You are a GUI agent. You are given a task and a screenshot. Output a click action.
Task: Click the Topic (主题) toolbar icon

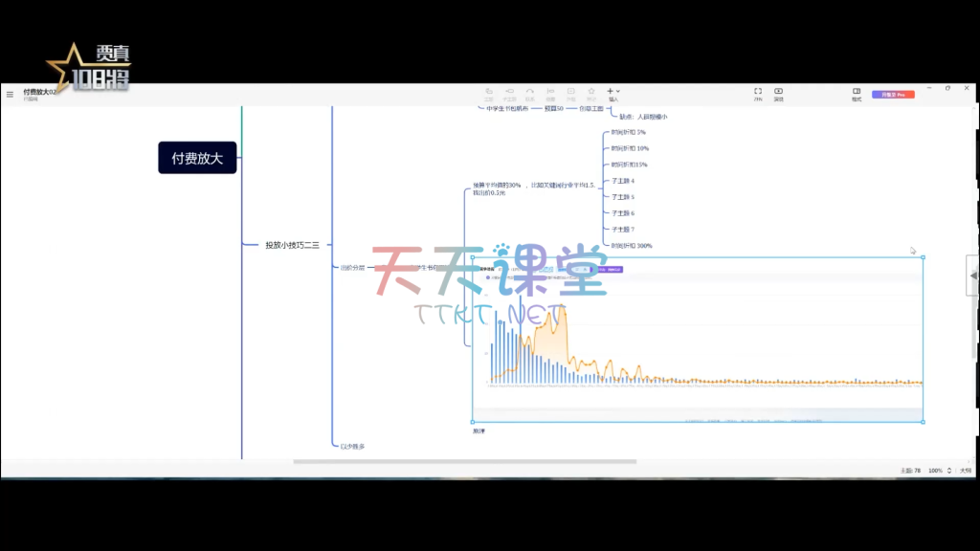pos(489,93)
